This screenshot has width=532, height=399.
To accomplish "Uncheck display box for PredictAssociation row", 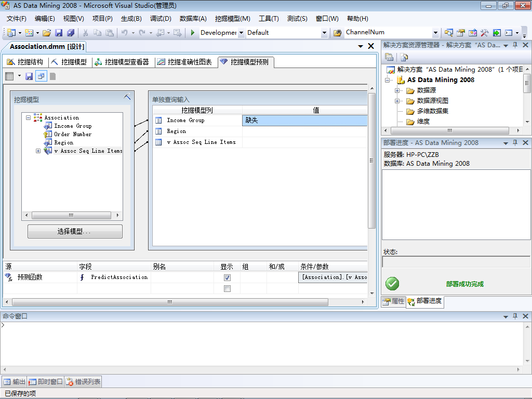I will click(x=228, y=277).
